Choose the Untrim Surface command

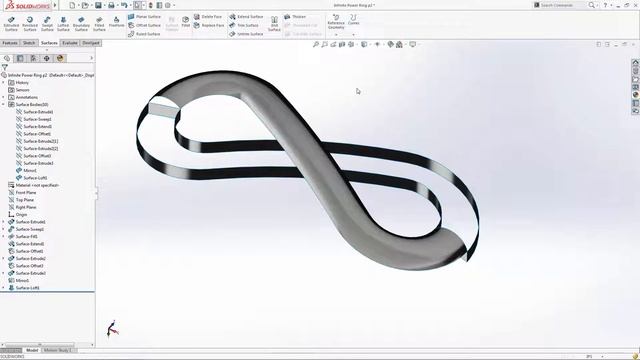tap(246, 34)
